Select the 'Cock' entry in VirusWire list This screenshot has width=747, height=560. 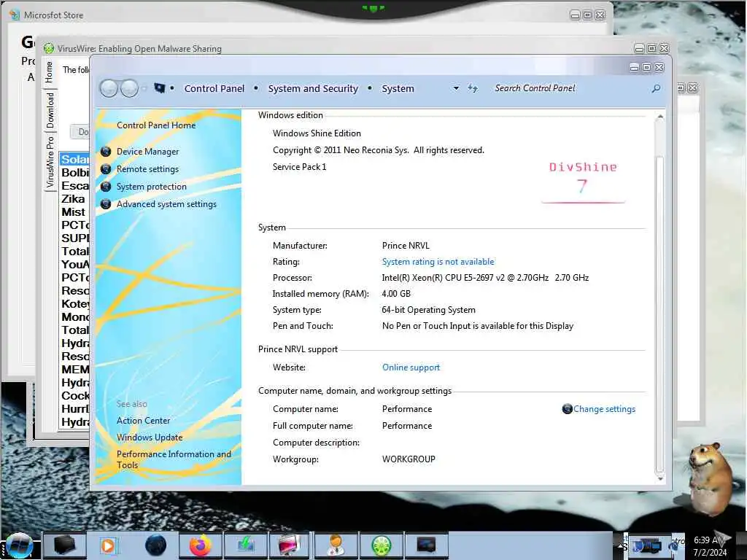[75, 396]
